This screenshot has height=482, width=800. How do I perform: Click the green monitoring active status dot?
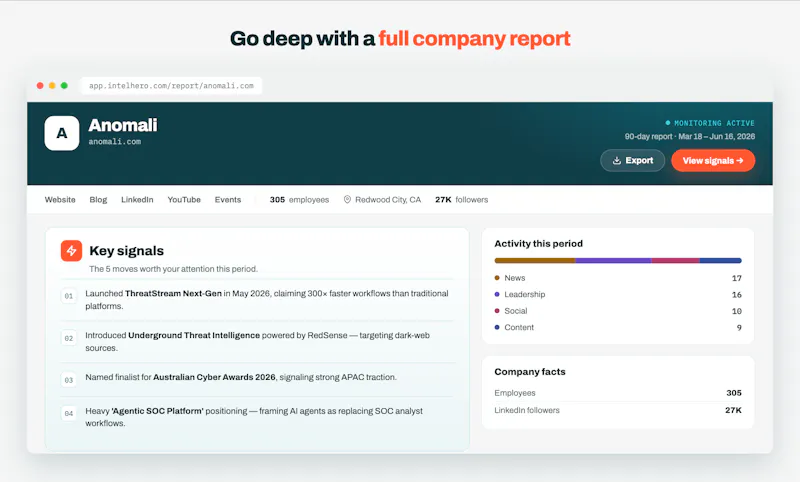click(x=667, y=123)
